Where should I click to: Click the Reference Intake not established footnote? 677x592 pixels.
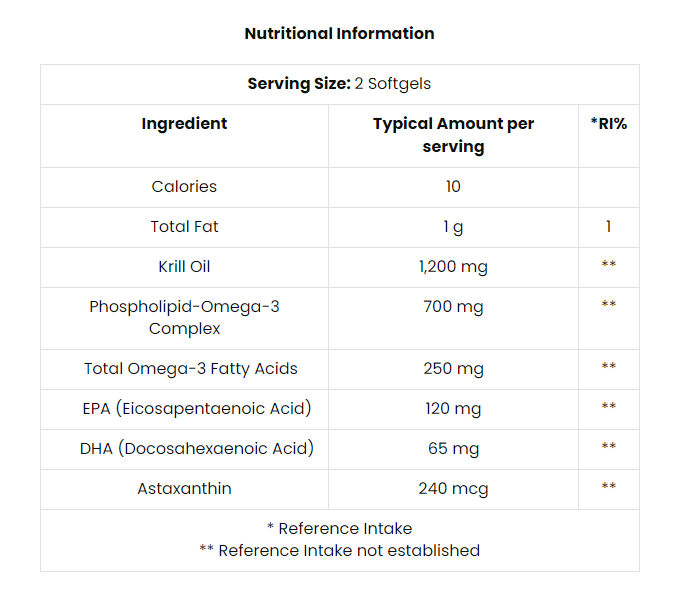click(339, 550)
